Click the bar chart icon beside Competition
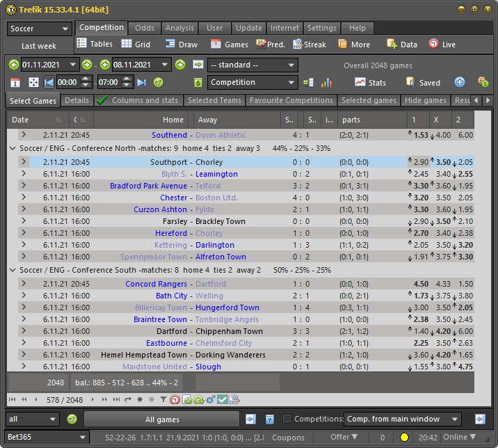Viewport: 498px width, 448px height. tap(326, 82)
